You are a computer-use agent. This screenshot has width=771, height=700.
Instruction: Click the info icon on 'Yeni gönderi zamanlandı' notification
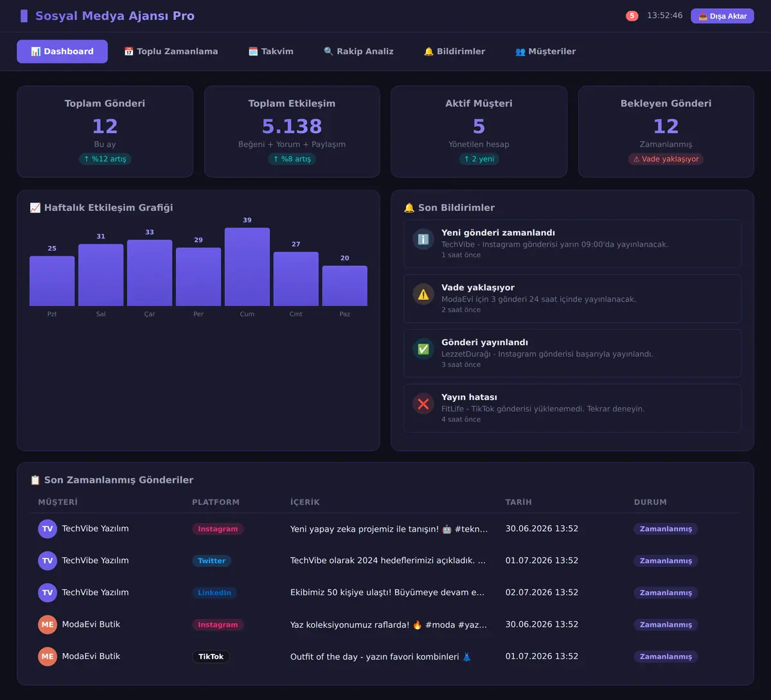[x=423, y=239]
